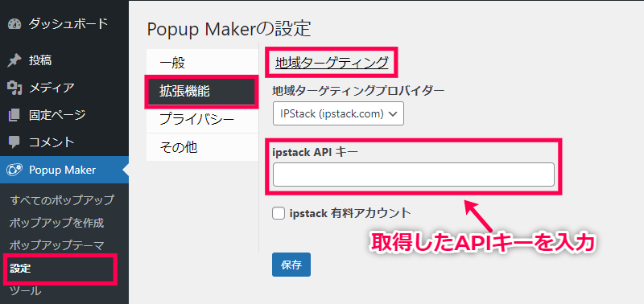Screen dimensions: 644x304
Task: Click the comment bubble icon
Action: pos(14,142)
